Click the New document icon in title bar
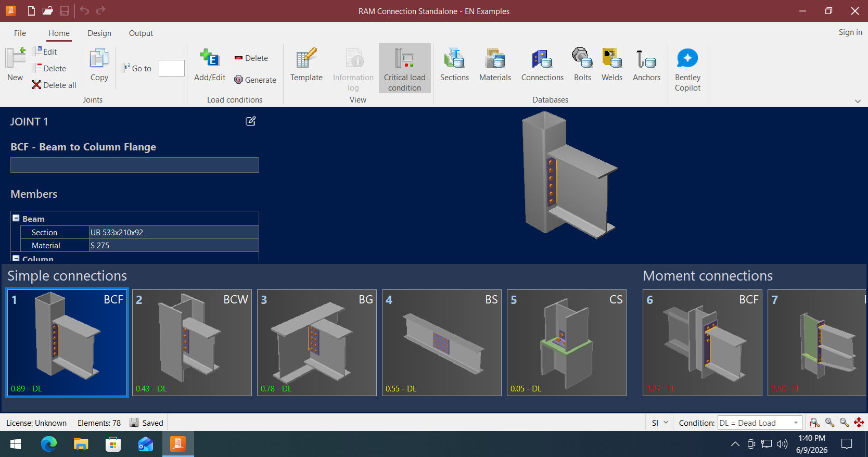This screenshot has height=457, width=868. (x=31, y=10)
